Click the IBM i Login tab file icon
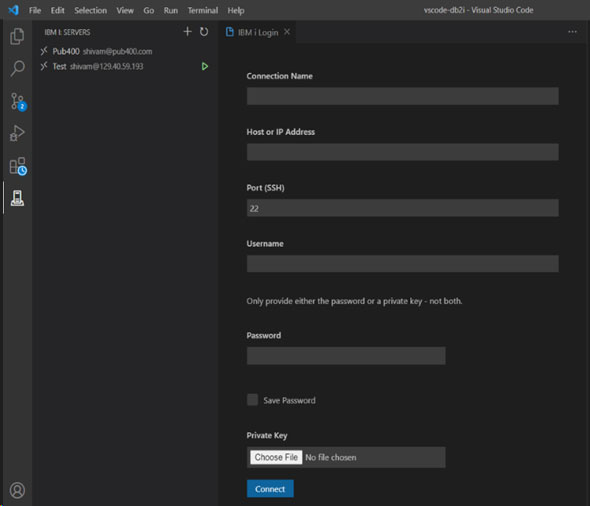The image size is (590, 506). (x=230, y=32)
